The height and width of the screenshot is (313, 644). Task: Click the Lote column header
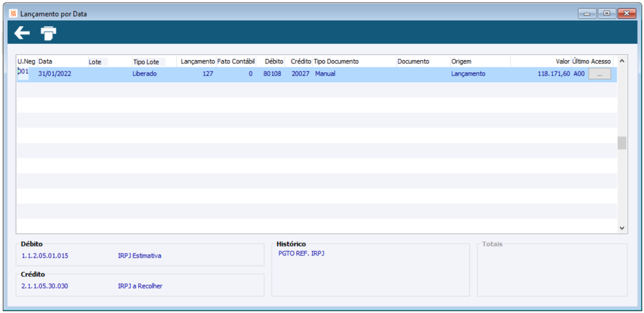pyautogui.click(x=109, y=61)
